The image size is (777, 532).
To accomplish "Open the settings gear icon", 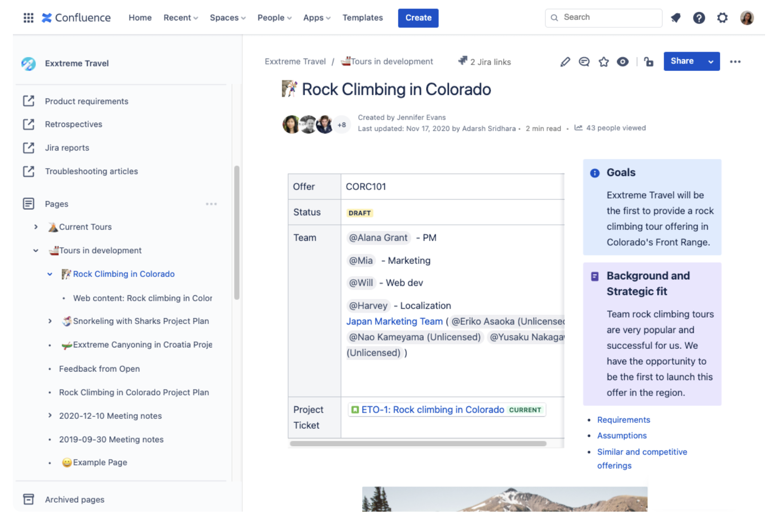I will pos(722,18).
